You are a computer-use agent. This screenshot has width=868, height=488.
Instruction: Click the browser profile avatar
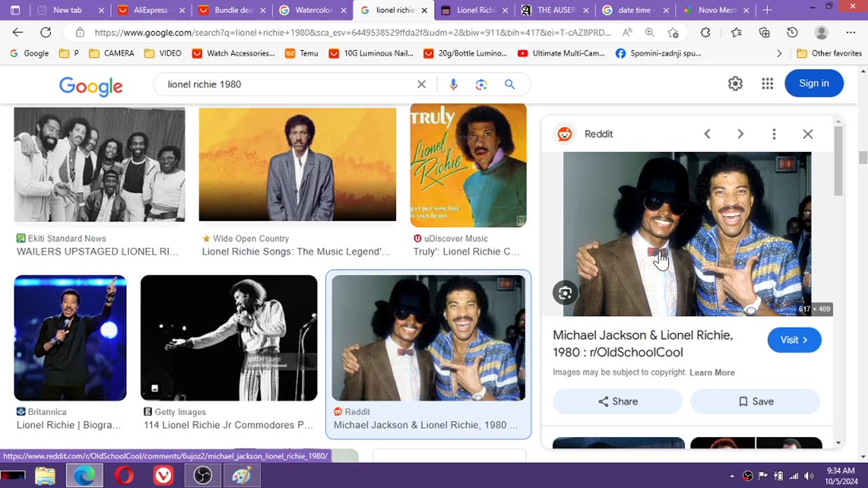[821, 33]
